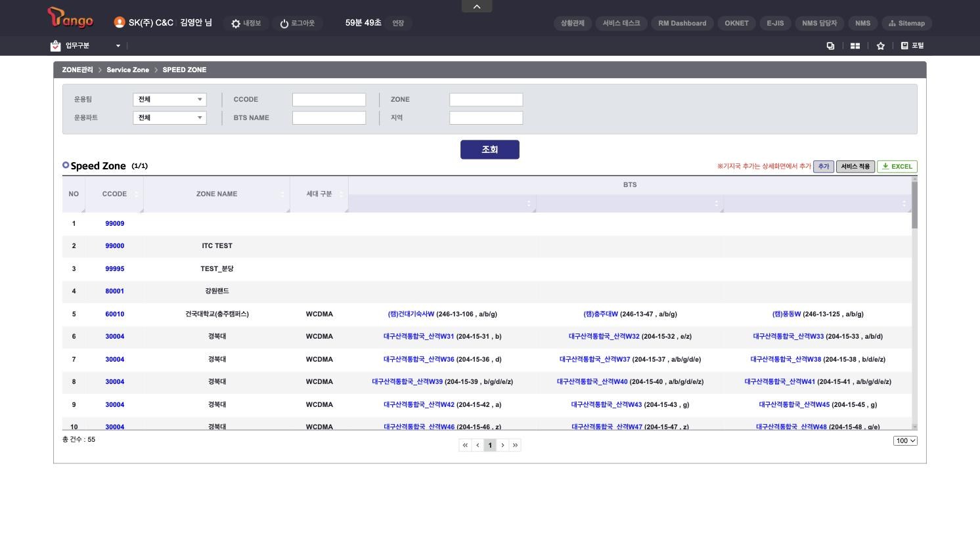
Task: Open the new window icon in toolbar
Action: tap(830, 46)
